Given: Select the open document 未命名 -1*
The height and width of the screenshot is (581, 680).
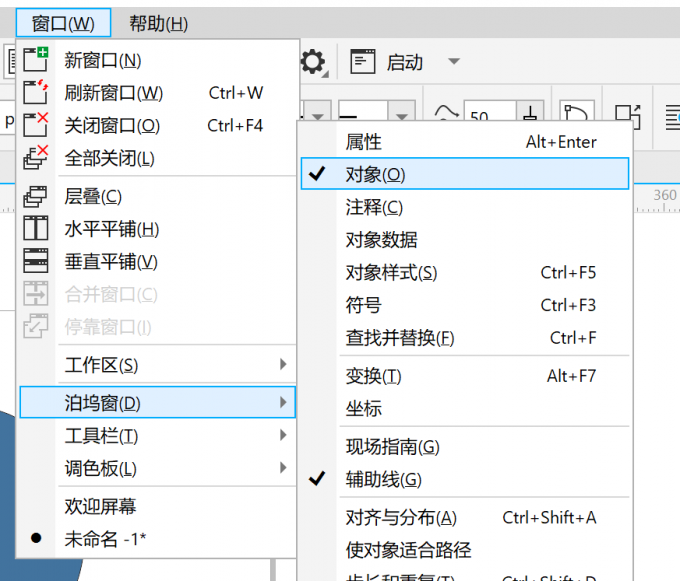Looking at the screenshot, I should (x=158, y=539).
